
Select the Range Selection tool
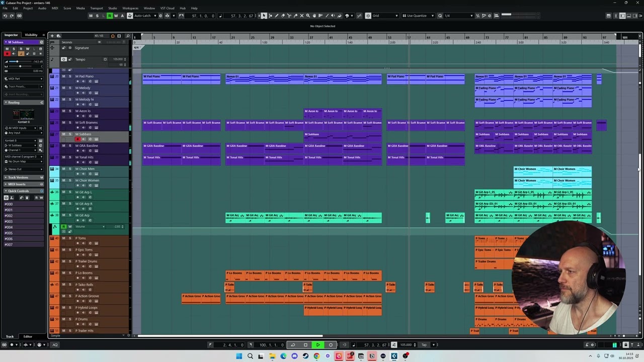270,16
